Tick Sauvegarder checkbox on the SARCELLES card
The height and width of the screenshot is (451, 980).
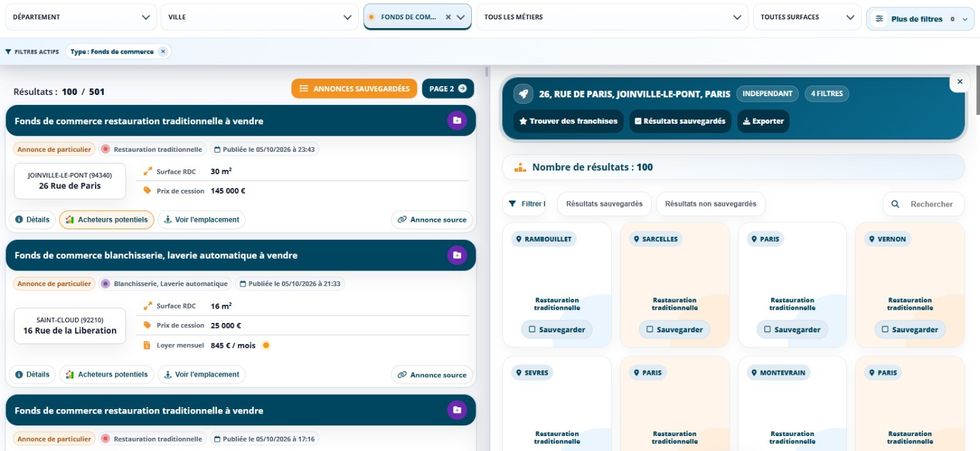coord(650,329)
